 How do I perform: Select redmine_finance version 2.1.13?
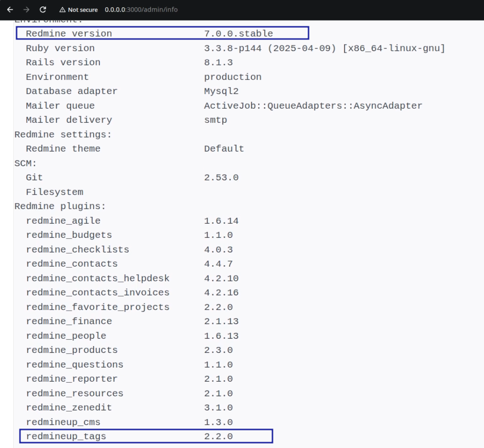(x=221, y=321)
